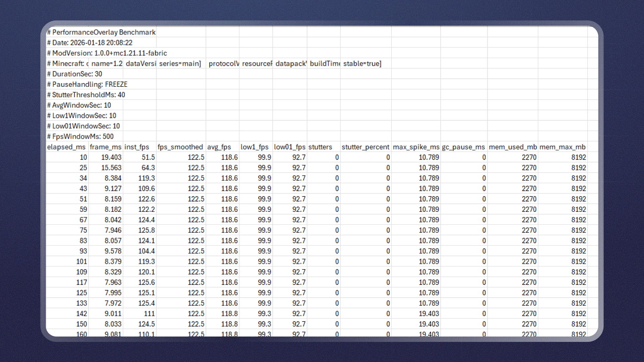Image resolution: width=644 pixels, height=362 pixels.
Task: Click the 'stable=true]' cell
Action: (366, 63)
